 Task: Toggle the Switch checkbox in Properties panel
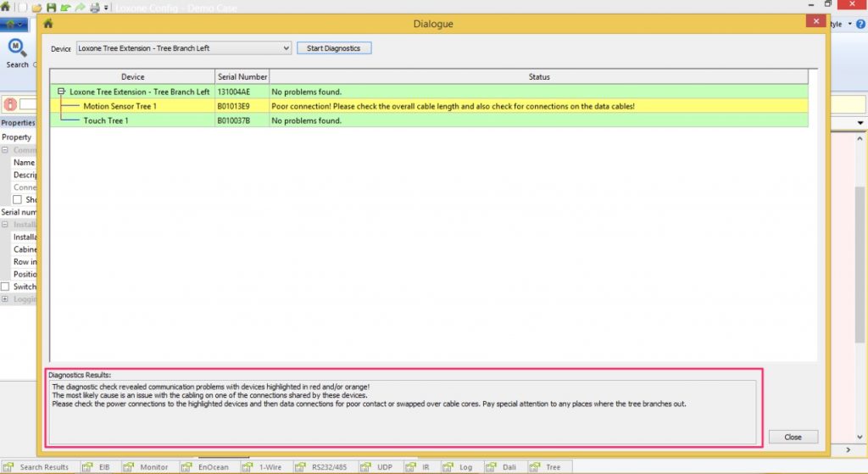[6, 287]
